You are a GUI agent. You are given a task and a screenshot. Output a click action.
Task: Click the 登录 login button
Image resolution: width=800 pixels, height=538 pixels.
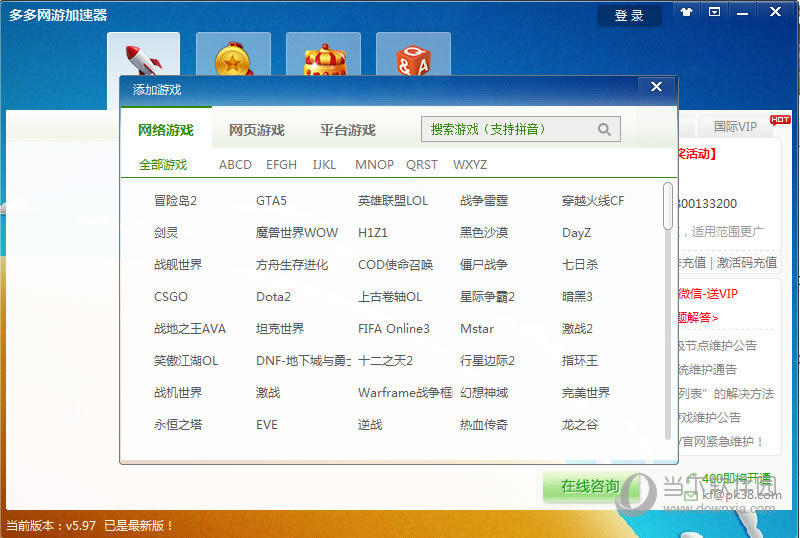pos(629,15)
